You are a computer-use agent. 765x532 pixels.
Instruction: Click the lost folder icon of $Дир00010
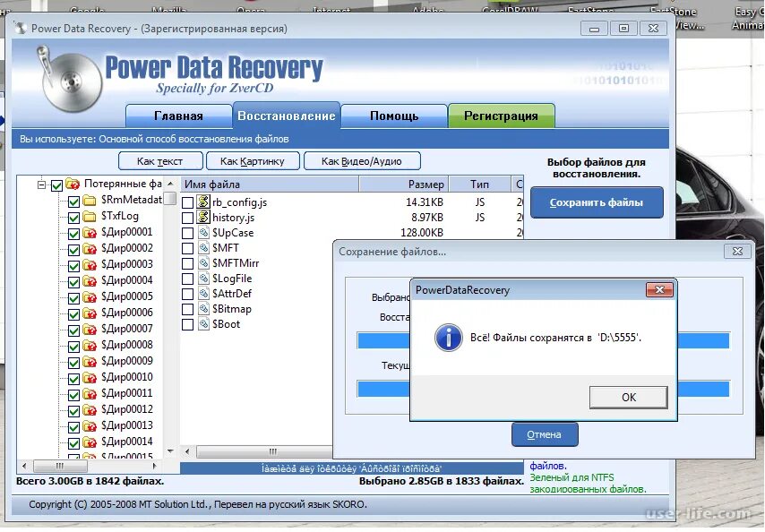(90, 377)
